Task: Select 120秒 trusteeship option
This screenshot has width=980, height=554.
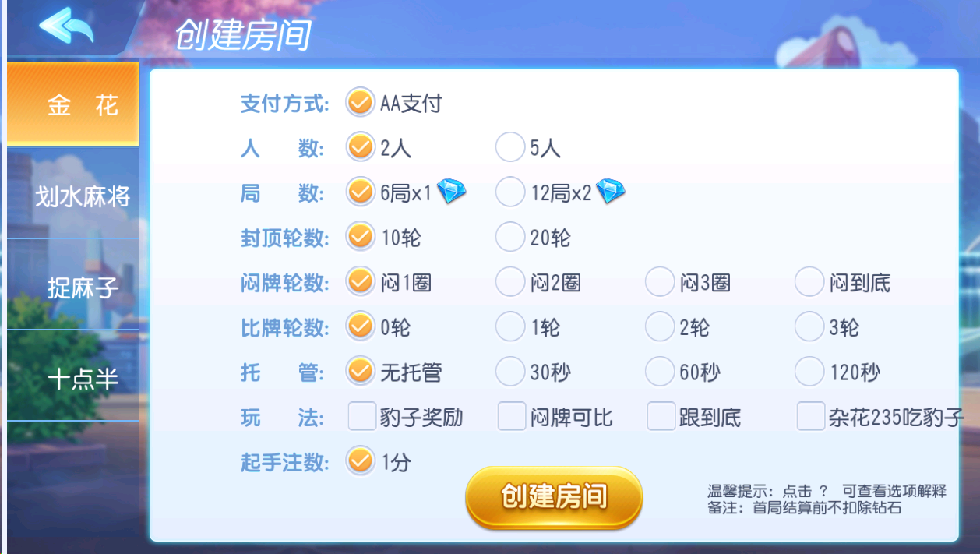Action: (809, 372)
